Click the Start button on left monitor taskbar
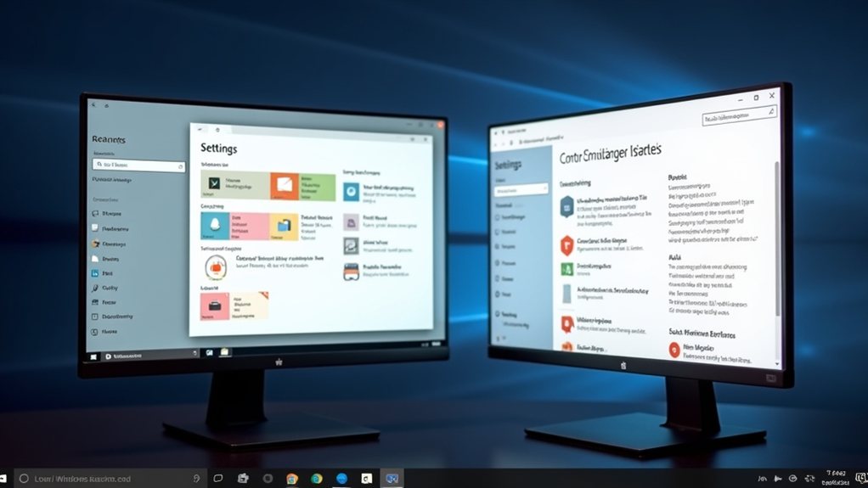This screenshot has height=488, width=868. pyautogui.click(x=93, y=356)
